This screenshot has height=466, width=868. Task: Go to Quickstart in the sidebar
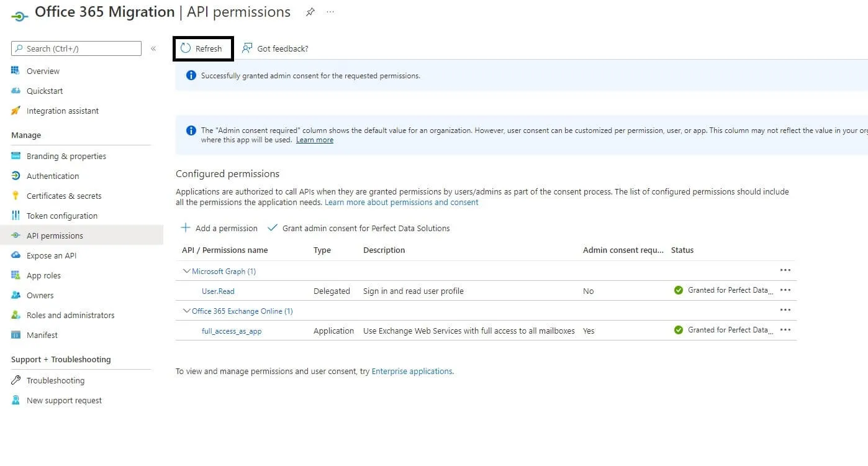(x=45, y=91)
